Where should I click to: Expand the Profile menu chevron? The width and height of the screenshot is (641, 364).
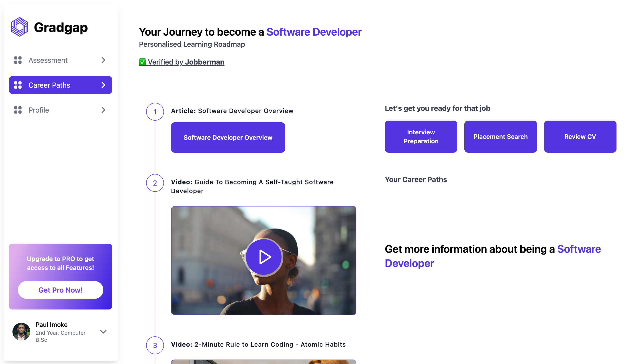[x=103, y=110]
